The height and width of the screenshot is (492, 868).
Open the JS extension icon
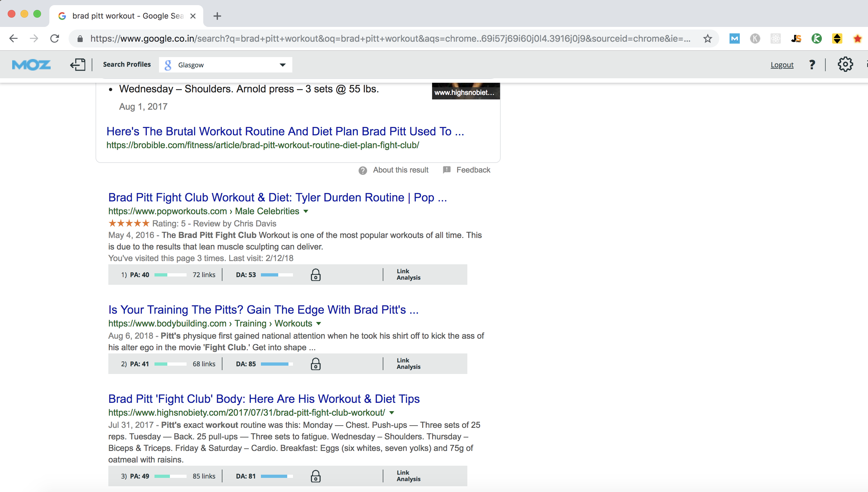[796, 38]
